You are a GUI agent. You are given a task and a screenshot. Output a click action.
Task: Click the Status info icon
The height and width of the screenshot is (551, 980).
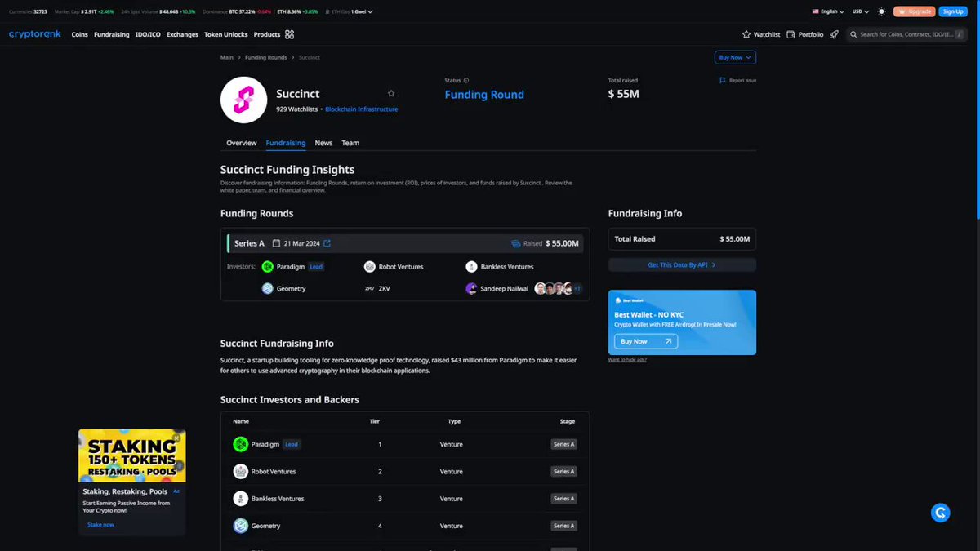(466, 80)
